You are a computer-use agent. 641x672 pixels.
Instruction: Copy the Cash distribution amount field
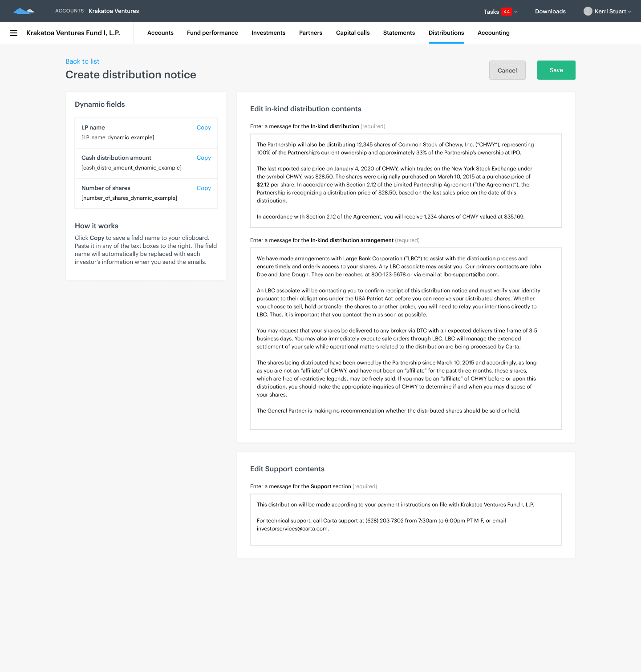(203, 158)
